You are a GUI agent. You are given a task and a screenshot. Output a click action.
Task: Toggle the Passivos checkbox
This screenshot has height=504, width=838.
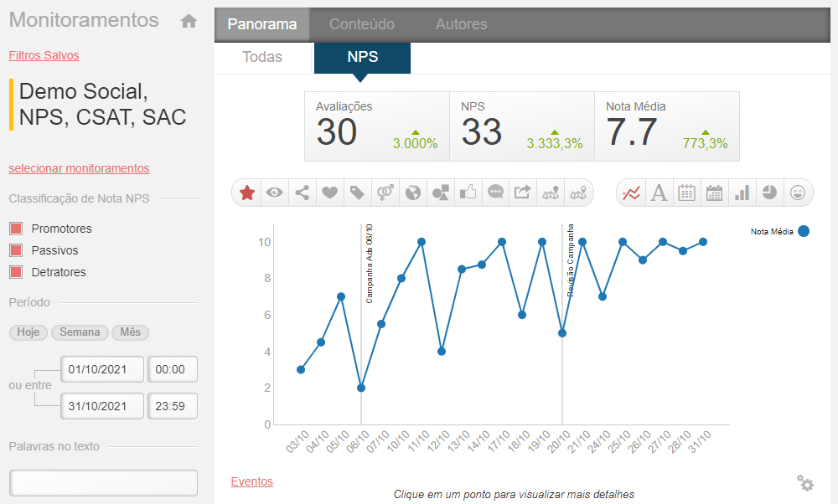point(15,250)
